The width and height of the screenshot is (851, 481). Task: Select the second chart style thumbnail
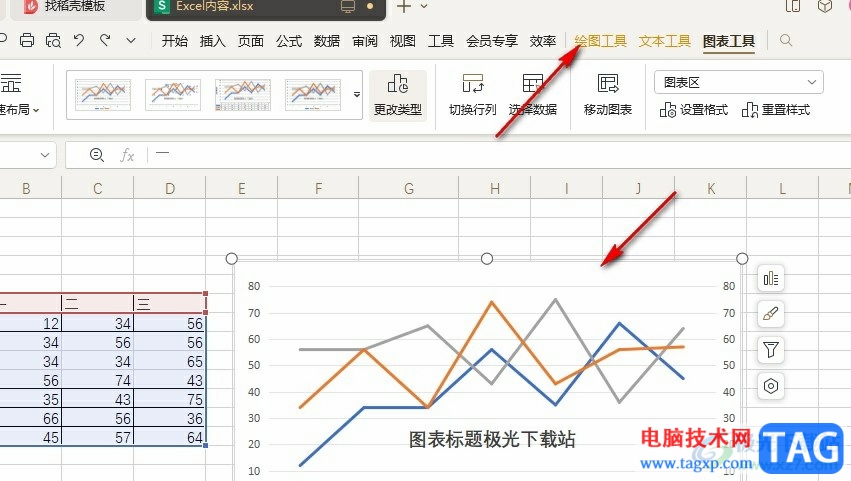[x=173, y=95]
